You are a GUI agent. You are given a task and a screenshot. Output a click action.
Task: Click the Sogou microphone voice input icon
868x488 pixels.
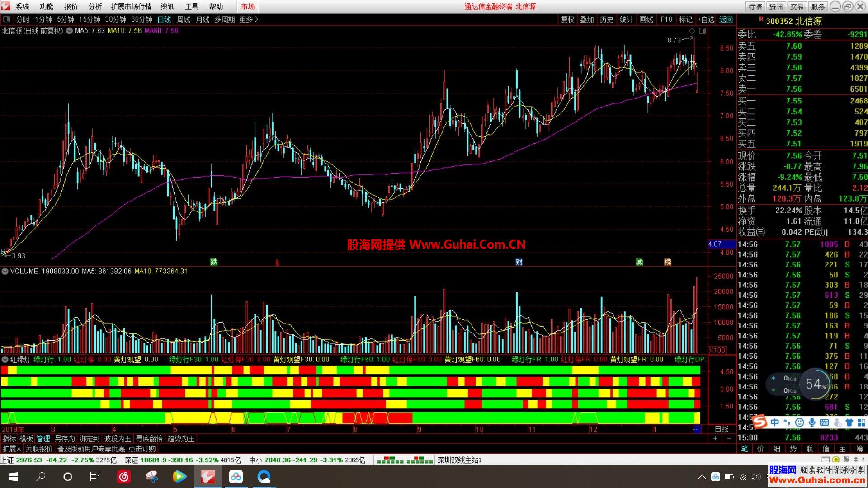[812, 422]
